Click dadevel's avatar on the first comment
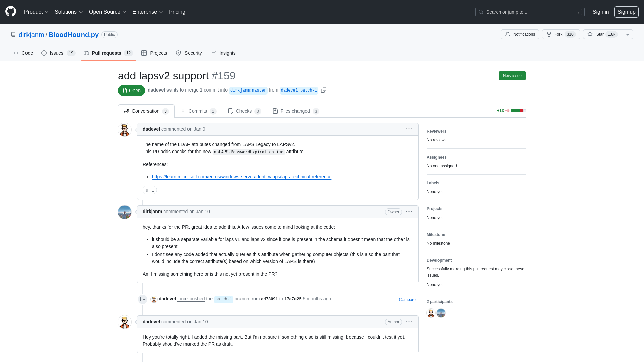The width and height of the screenshot is (644, 362). (x=125, y=130)
